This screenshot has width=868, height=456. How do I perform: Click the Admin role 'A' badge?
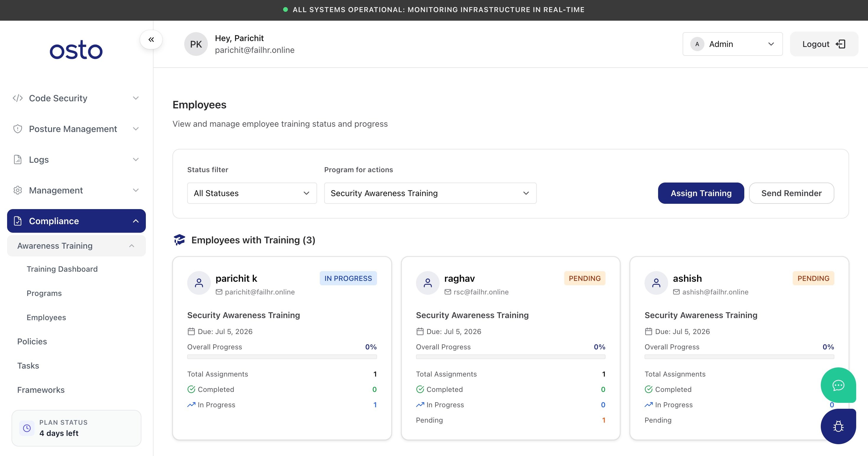[x=697, y=44]
